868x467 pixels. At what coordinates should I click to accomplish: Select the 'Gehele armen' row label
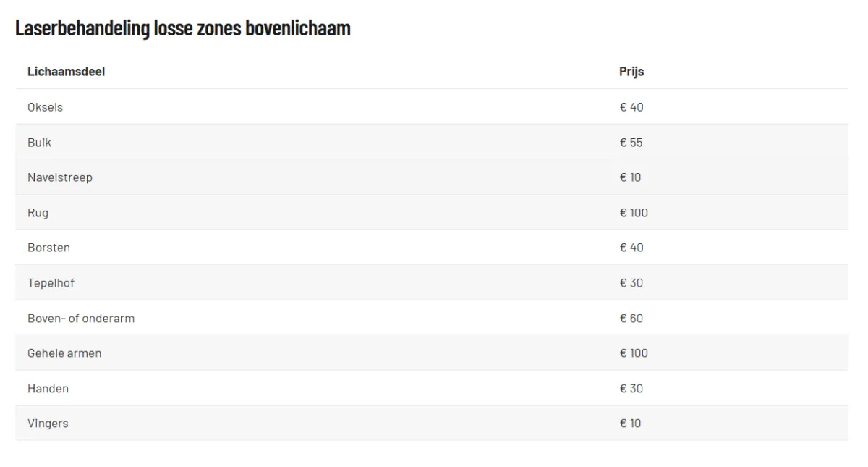tap(64, 353)
